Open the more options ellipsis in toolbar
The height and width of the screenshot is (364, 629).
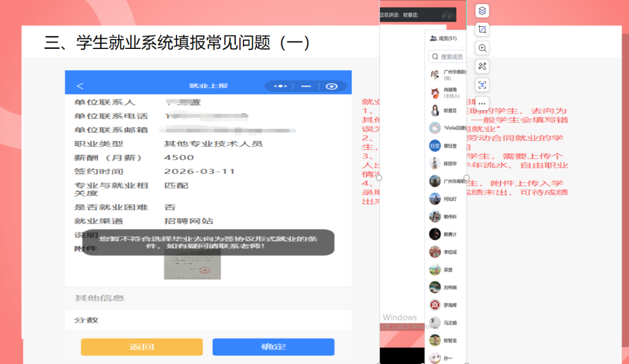482,103
